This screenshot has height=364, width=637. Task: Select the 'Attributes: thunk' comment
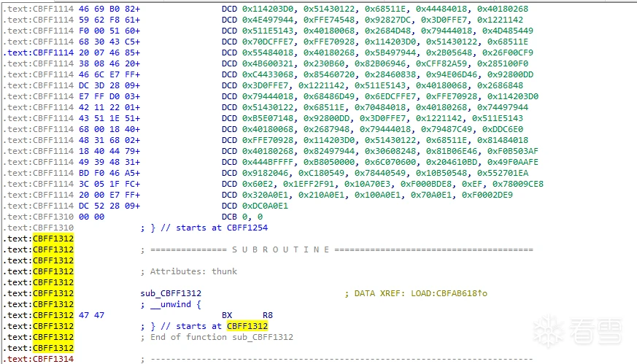189,271
